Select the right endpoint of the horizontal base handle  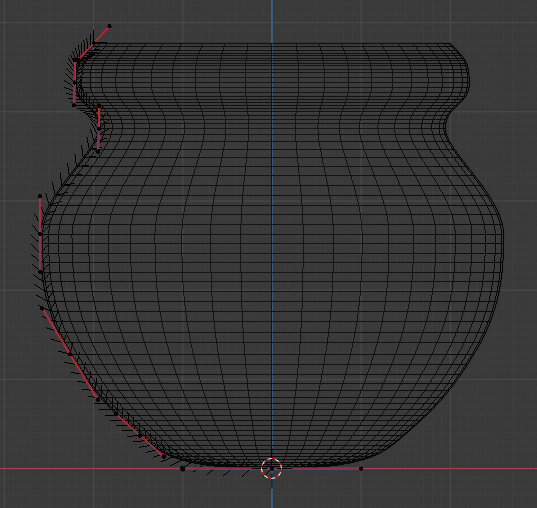click(x=361, y=469)
